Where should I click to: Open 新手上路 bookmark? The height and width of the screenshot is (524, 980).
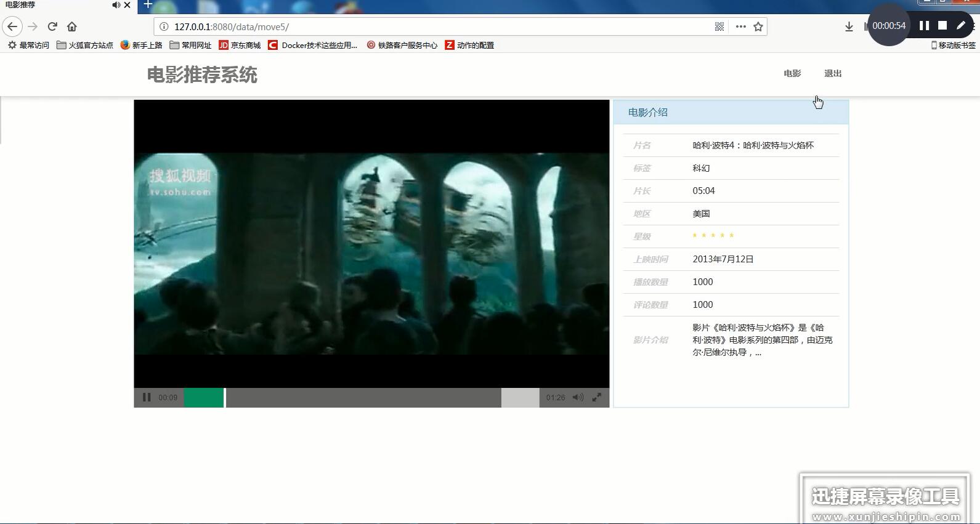tap(141, 45)
